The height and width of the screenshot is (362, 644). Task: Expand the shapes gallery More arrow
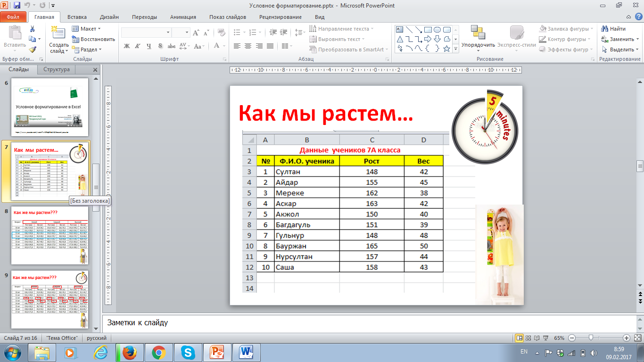click(x=455, y=48)
